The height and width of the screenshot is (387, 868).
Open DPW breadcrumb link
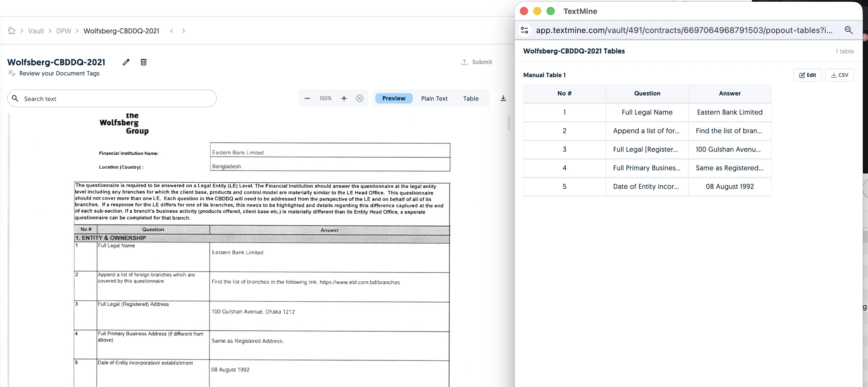pos(64,31)
